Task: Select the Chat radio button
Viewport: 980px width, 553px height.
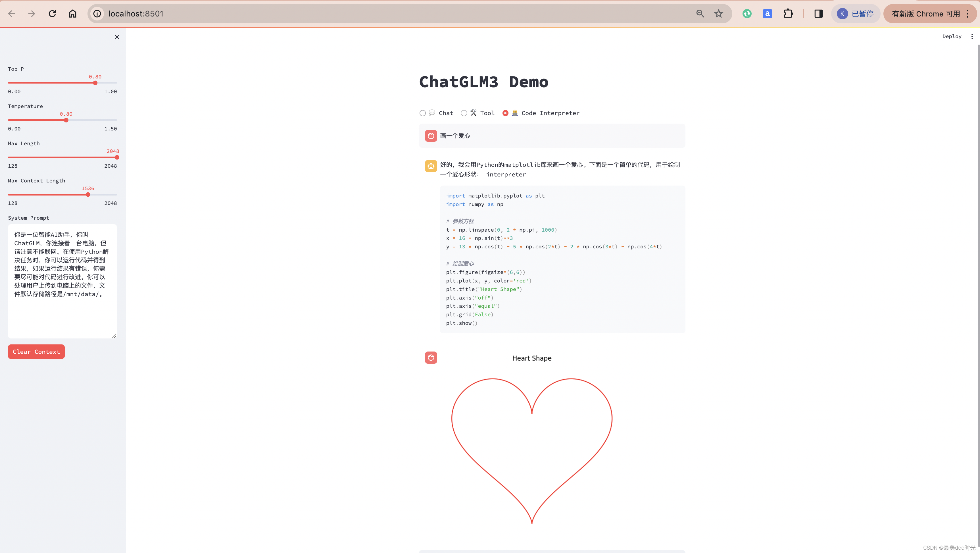Action: coord(422,113)
